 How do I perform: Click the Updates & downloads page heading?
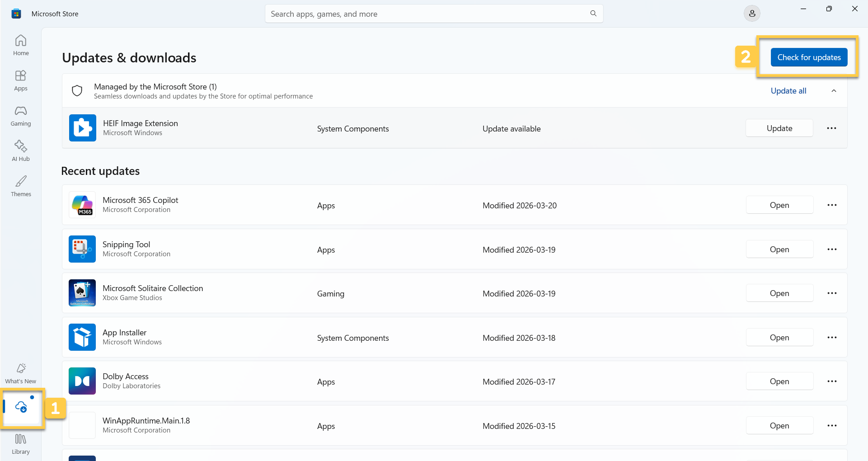click(129, 58)
